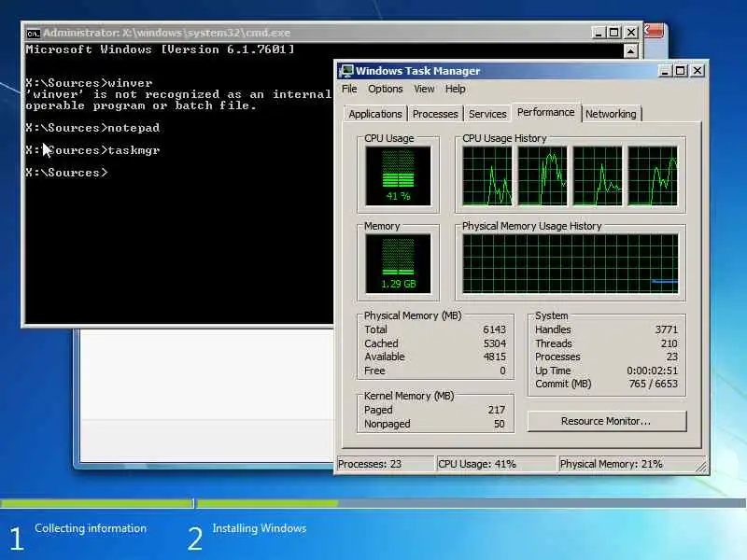Click the Up Time value 0:00:02:51
The image size is (747, 560).
click(x=652, y=371)
